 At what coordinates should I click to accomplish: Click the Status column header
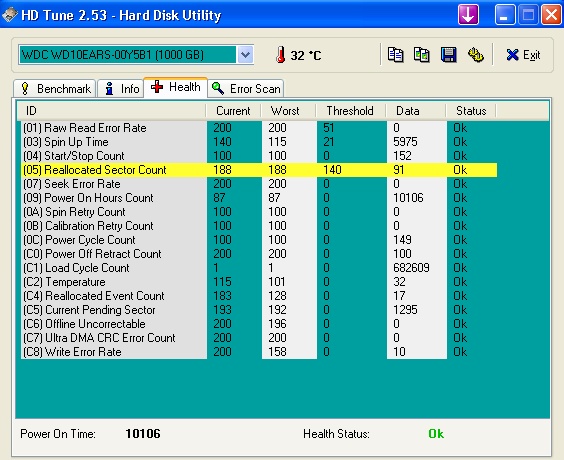coord(471,111)
